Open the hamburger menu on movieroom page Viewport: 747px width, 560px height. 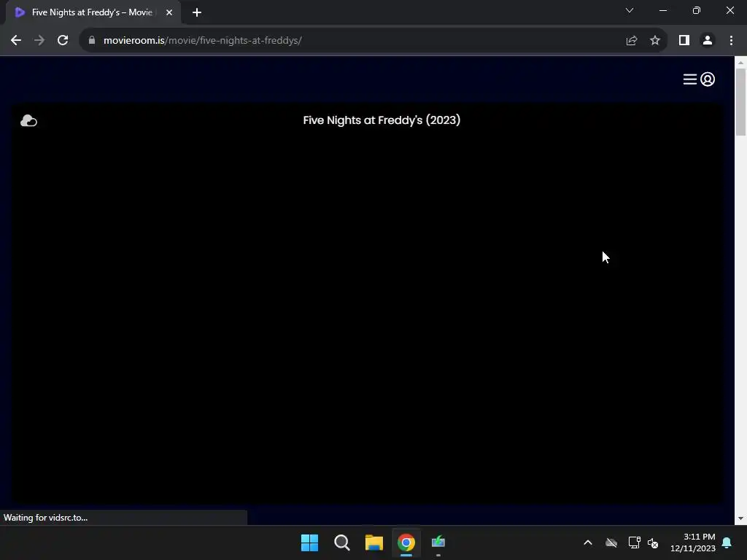click(x=689, y=79)
